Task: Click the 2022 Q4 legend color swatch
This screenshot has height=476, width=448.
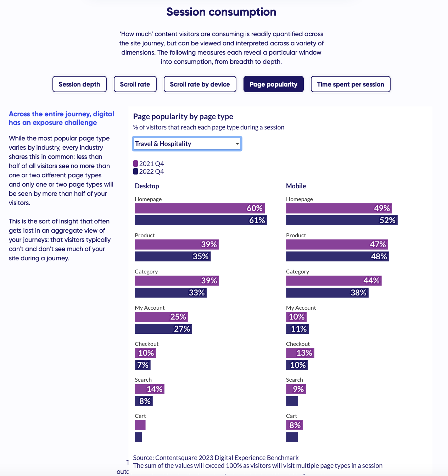Action: click(135, 171)
